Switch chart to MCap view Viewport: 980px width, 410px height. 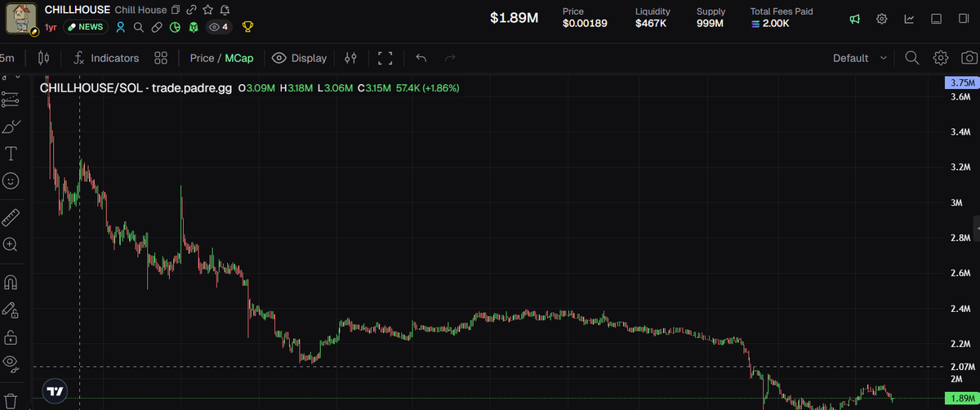click(x=239, y=58)
